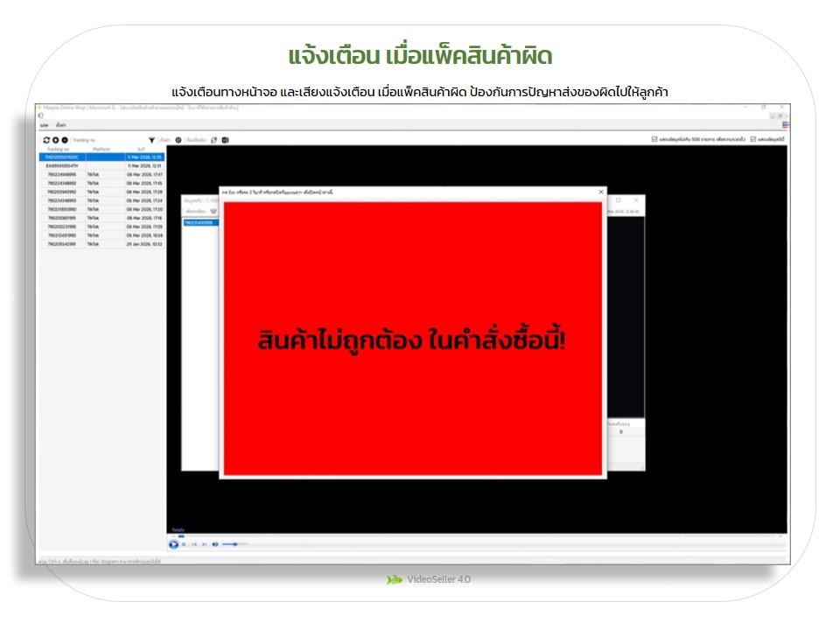Click the remove (minus circle) icon
This screenshot has height=630, width=840.
[65, 140]
